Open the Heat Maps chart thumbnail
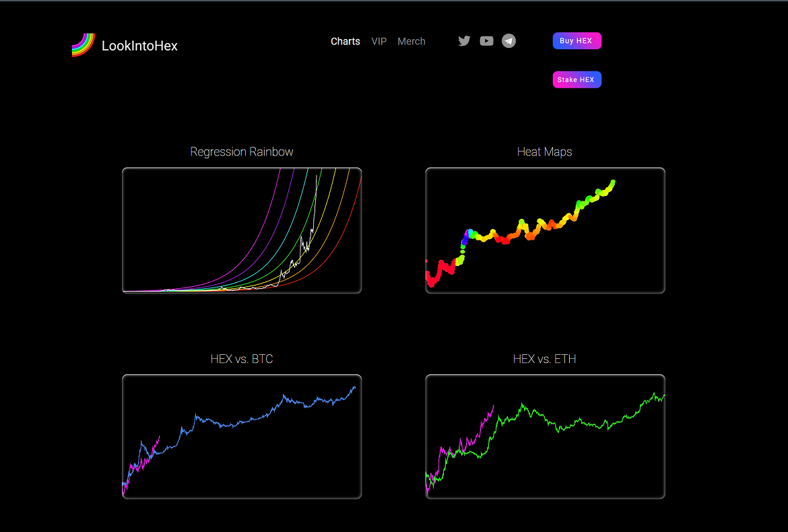788x532 pixels. point(546,230)
